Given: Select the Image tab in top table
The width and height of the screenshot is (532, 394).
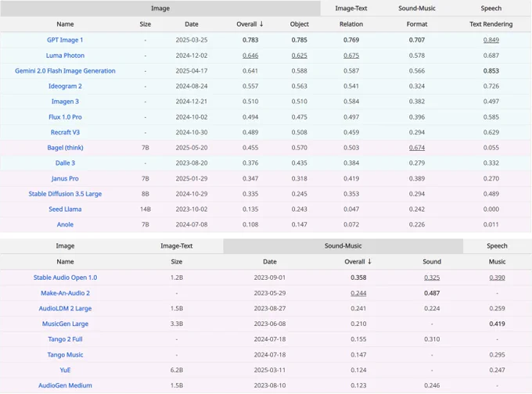Looking at the screenshot, I should tap(160, 9).
